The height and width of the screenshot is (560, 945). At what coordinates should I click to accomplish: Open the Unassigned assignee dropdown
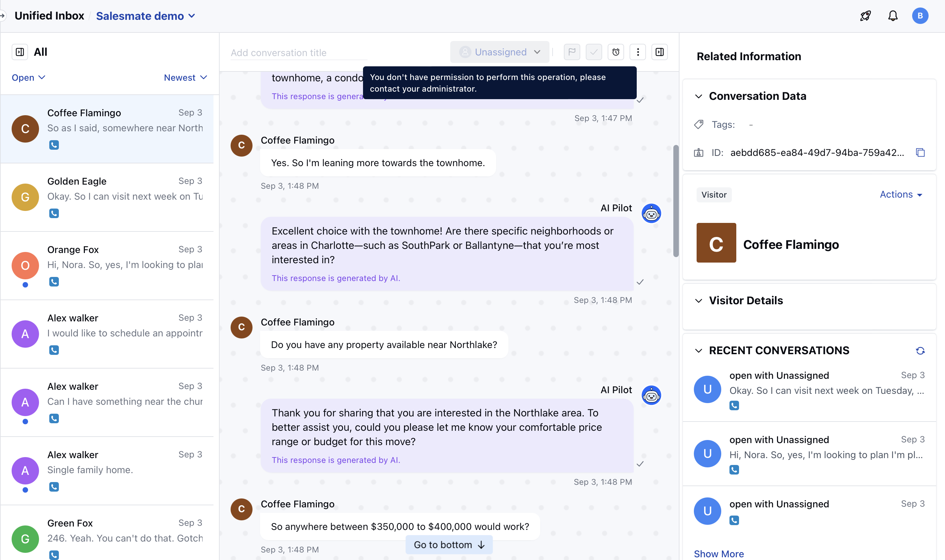coord(499,52)
